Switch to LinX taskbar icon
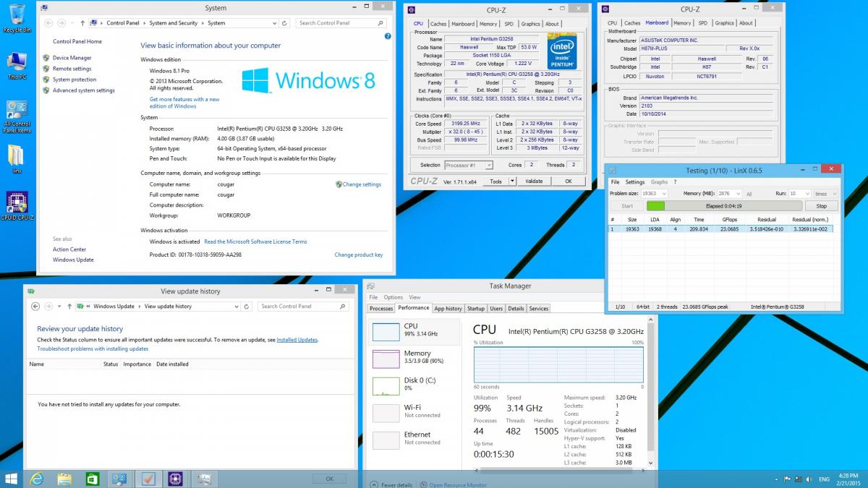 [148, 479]
